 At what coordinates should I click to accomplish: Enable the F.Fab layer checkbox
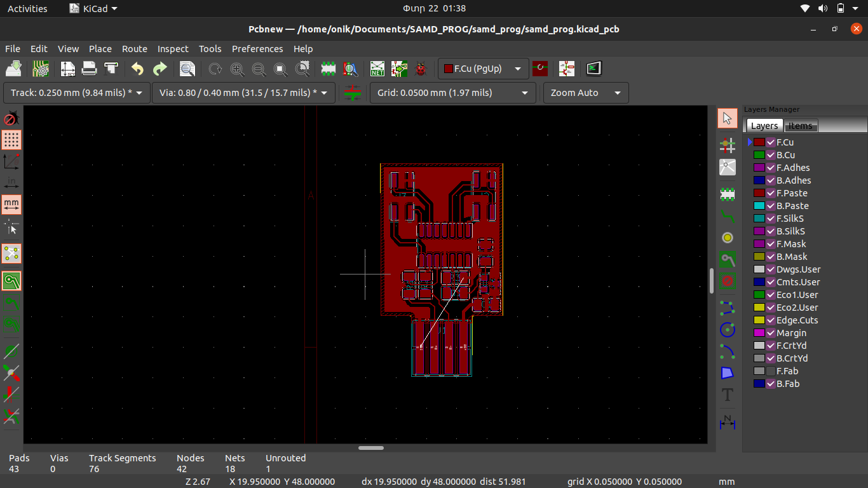[x=771, y=371]
